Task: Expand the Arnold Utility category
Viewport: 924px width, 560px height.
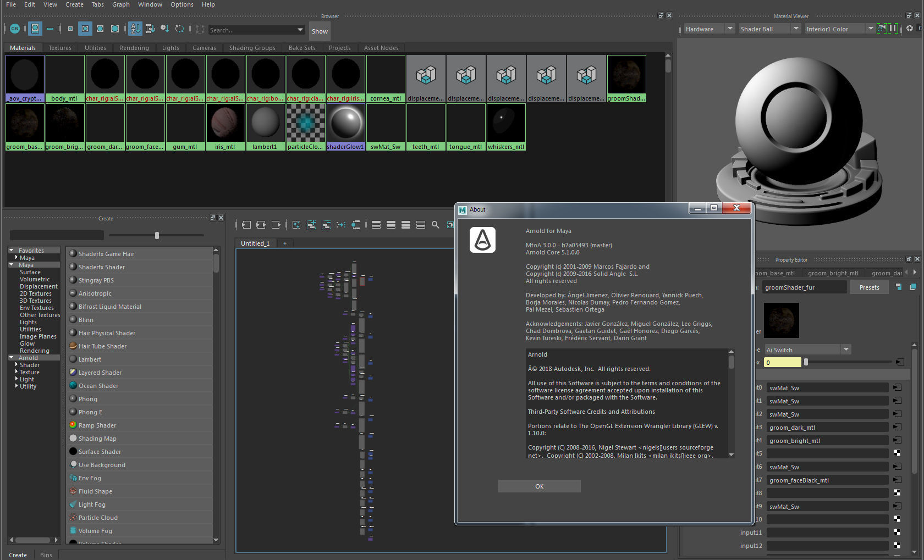Action: point(16,386)
